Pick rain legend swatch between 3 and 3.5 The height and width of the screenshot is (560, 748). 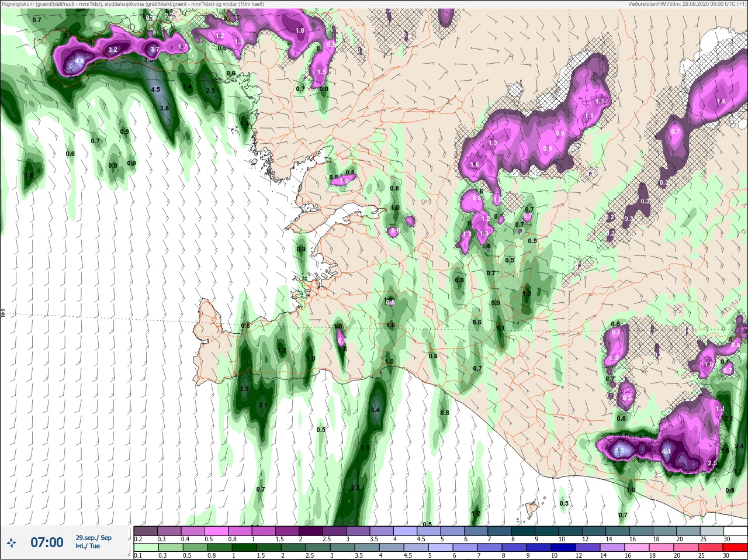coord(342,547)
